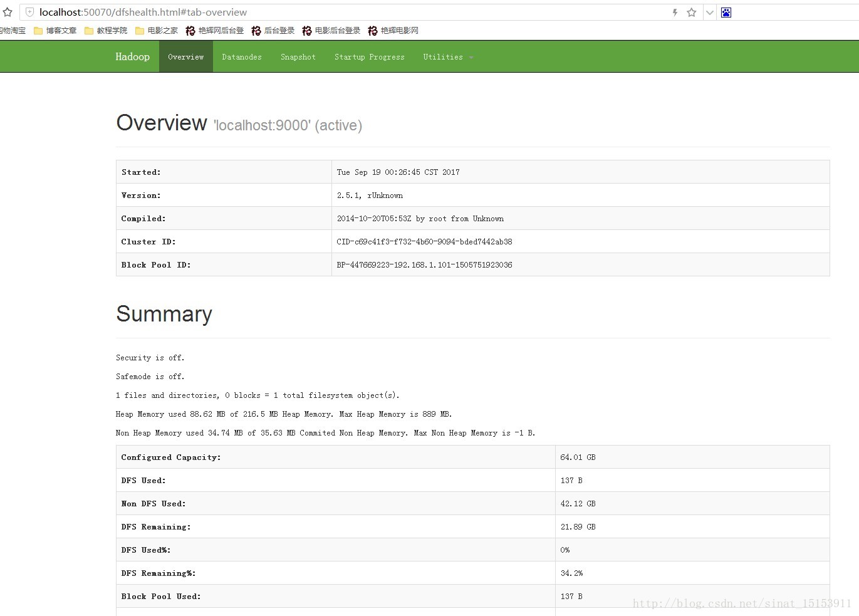Click the 'Configured Capacity:' label

coord(171,457)
